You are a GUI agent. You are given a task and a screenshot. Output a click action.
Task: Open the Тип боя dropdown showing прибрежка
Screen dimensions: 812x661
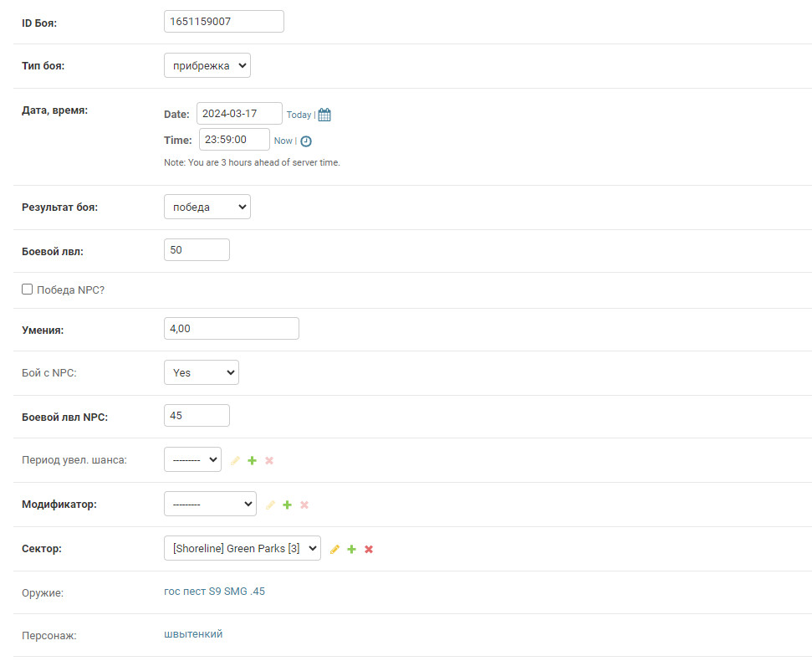207,65
